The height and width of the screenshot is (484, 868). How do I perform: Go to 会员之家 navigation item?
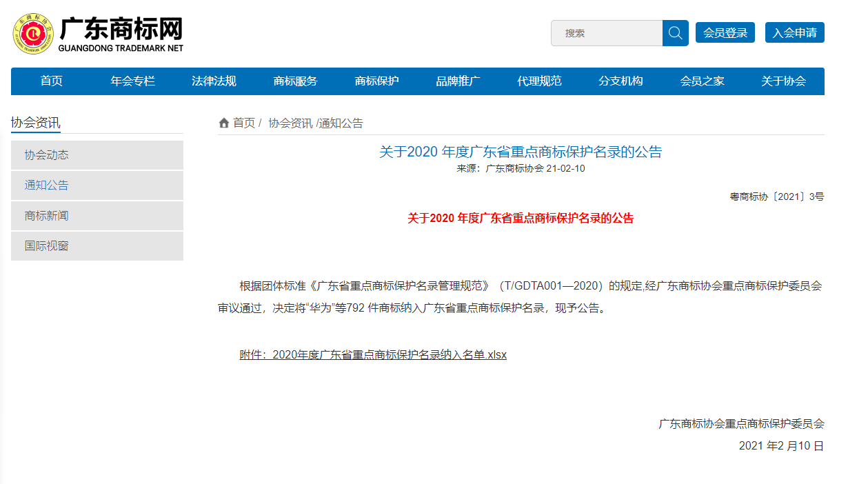coord(702,81)
